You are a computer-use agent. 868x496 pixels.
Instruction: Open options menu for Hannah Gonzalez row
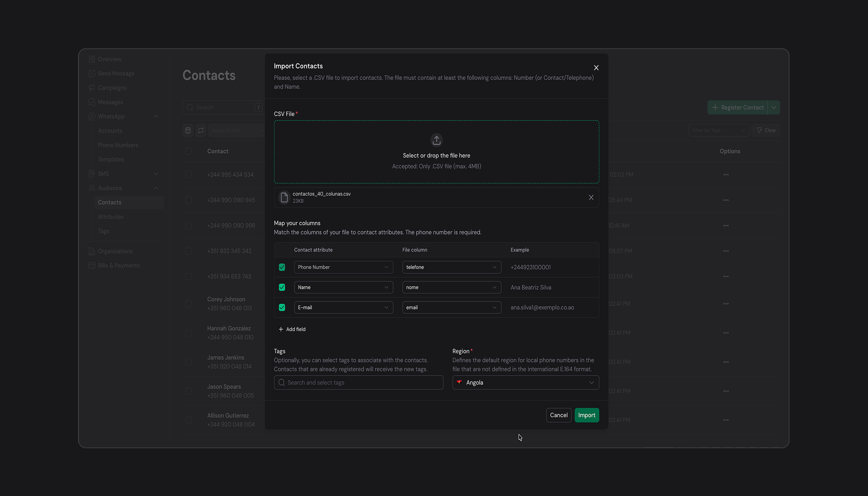click(726, 333)
